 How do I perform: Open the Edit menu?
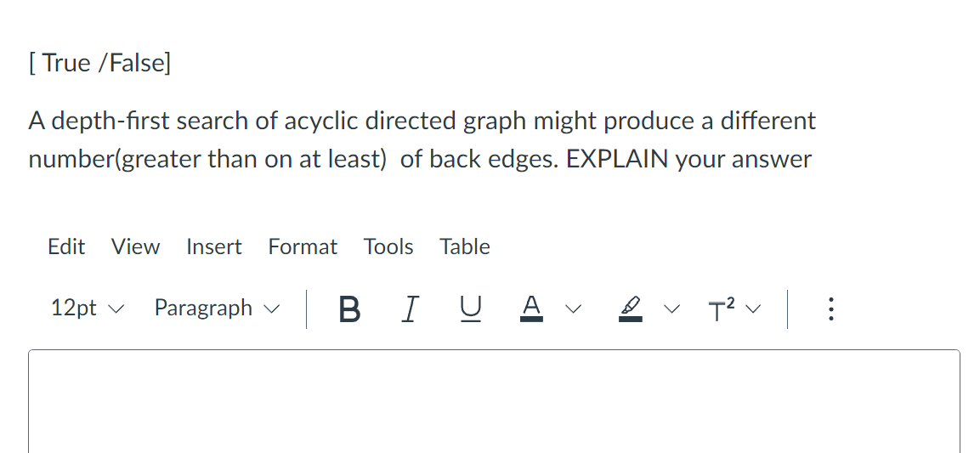pyautogui.click(x=66, y=246)
